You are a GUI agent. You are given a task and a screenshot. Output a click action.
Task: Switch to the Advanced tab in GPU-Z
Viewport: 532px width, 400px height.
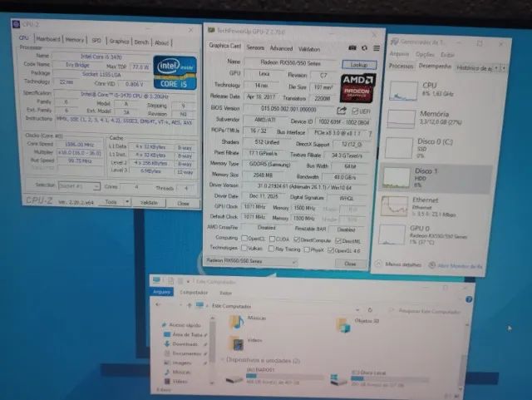281,48
